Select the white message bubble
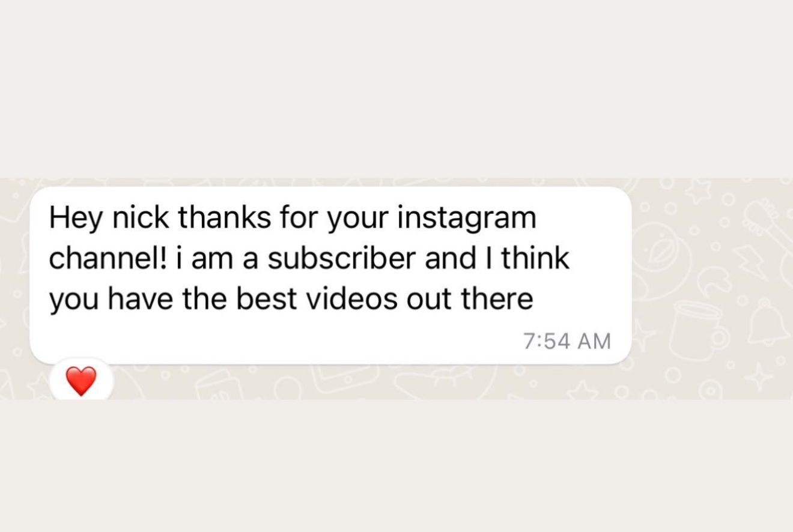Image resolution: width=793 pixels, height=532 pixels. click(330, 276)
